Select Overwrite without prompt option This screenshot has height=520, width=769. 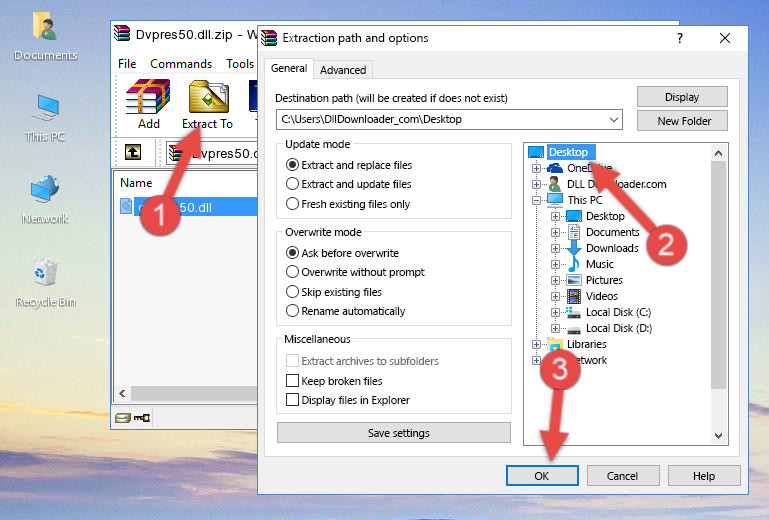(292, 272)
